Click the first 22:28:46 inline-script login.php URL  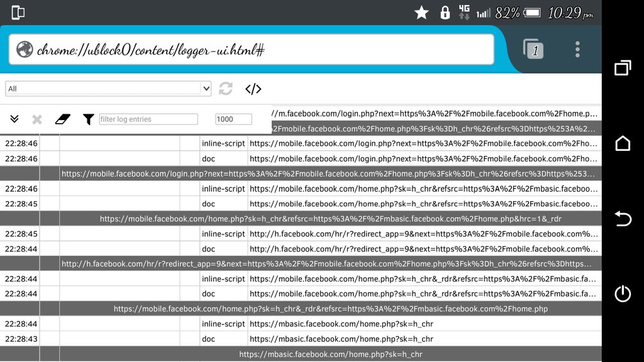point(423,143)
